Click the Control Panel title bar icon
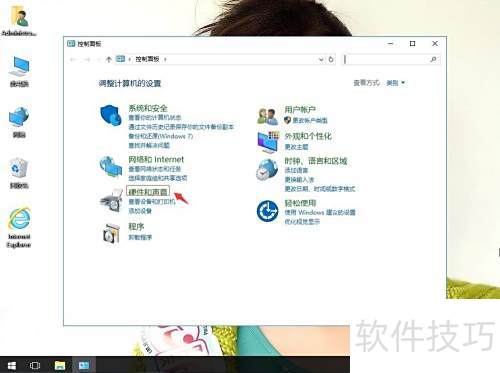Image resolution: width=500 pixels, height=373 pixels. coord(71,43)
